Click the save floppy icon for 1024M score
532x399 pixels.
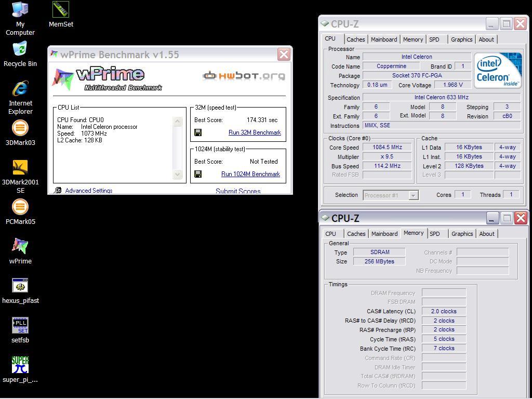pos(198,174)
